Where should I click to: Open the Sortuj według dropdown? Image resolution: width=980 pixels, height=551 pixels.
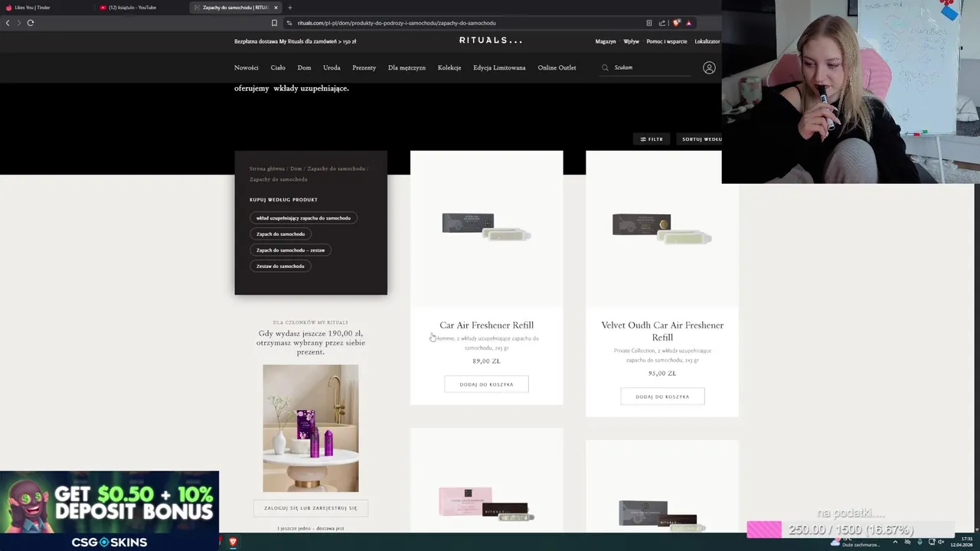tap(699, 139)
